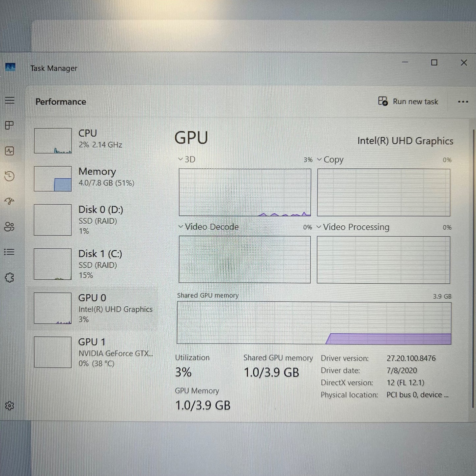Open the Services page
The width and height of the screenshot is (476, 476).
pos(9,278)
